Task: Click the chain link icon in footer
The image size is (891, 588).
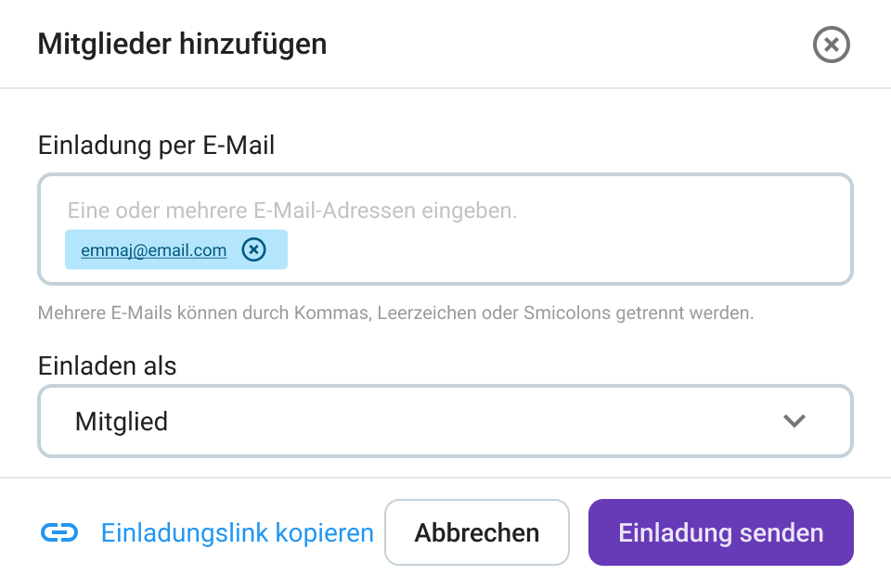Action: [x=58, y=532]
